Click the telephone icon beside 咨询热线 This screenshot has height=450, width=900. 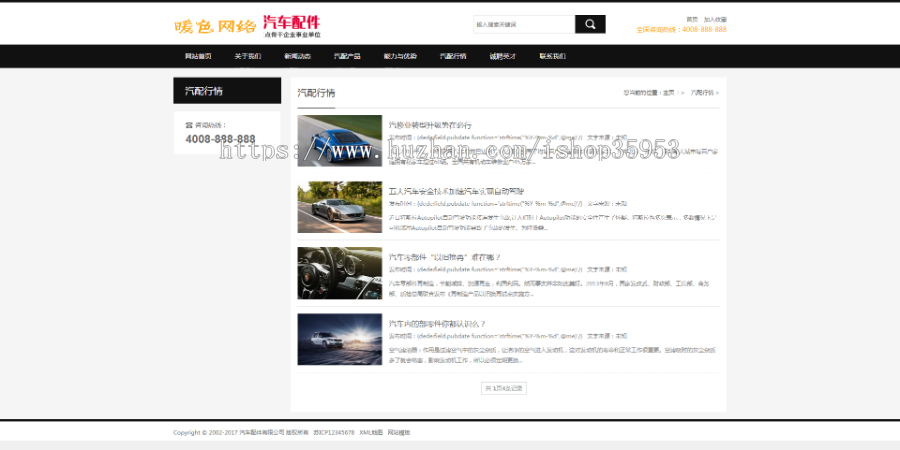(187, 125)
